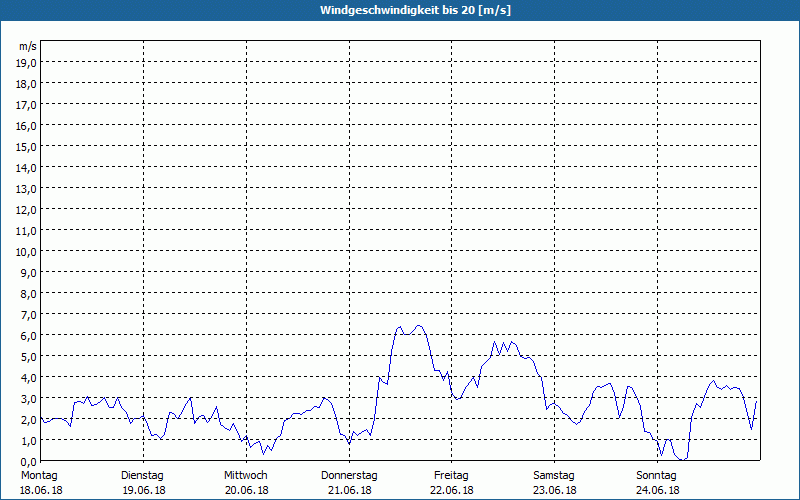Click the 19,0 y-axis value label

[x=27, y=63]
